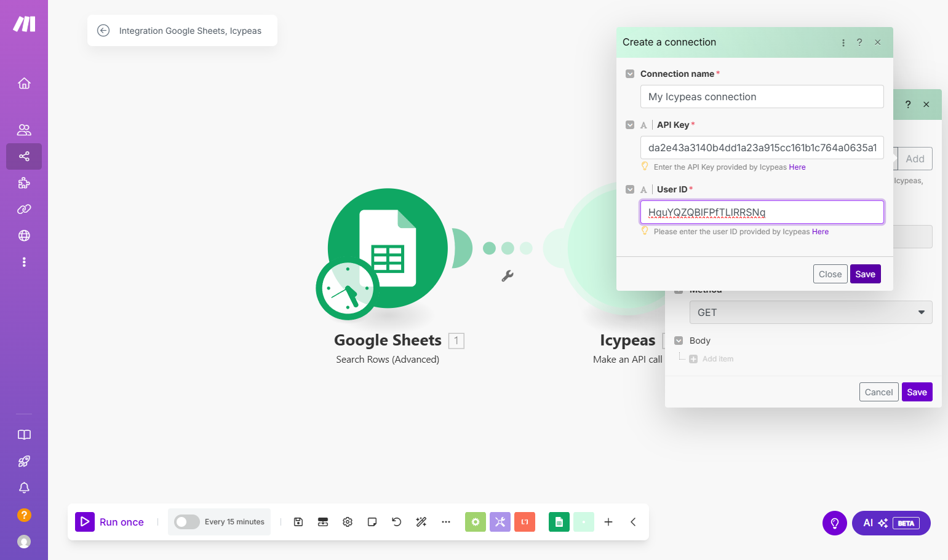The image size is (948, 560).
Task: Open the Here link under the API Key field
Action: pos(797,167)
